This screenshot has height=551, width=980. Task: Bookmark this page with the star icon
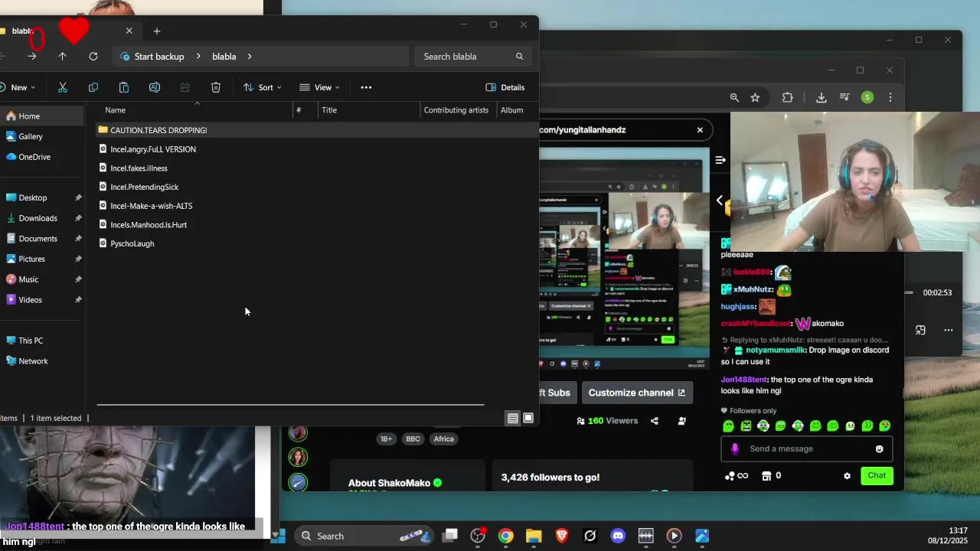coord(756,97)
